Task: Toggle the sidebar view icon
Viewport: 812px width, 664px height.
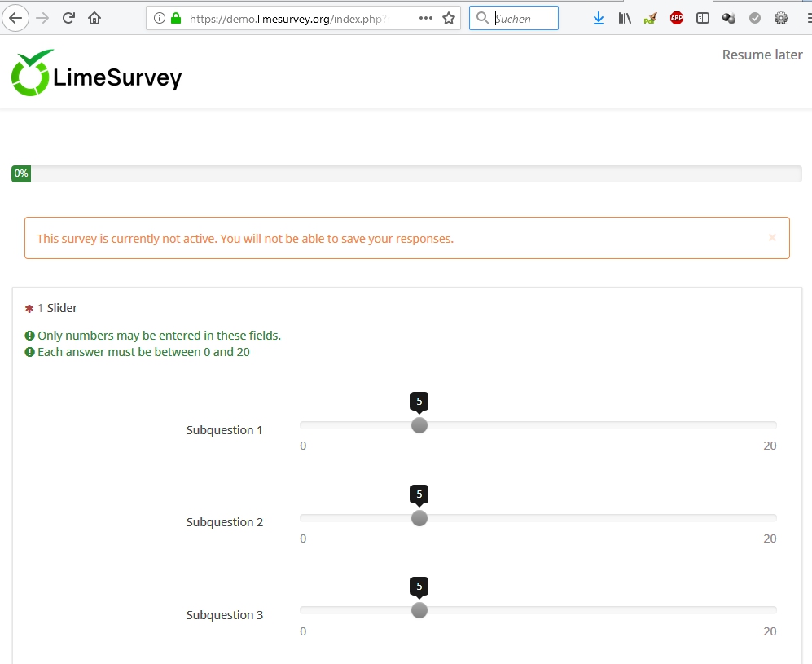Action: 703,19
